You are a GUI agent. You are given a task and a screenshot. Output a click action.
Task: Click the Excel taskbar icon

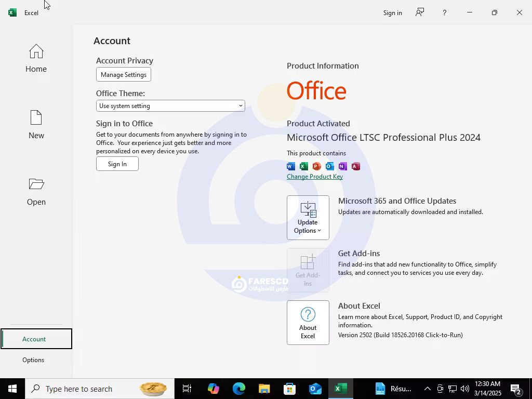click(341, 389)
